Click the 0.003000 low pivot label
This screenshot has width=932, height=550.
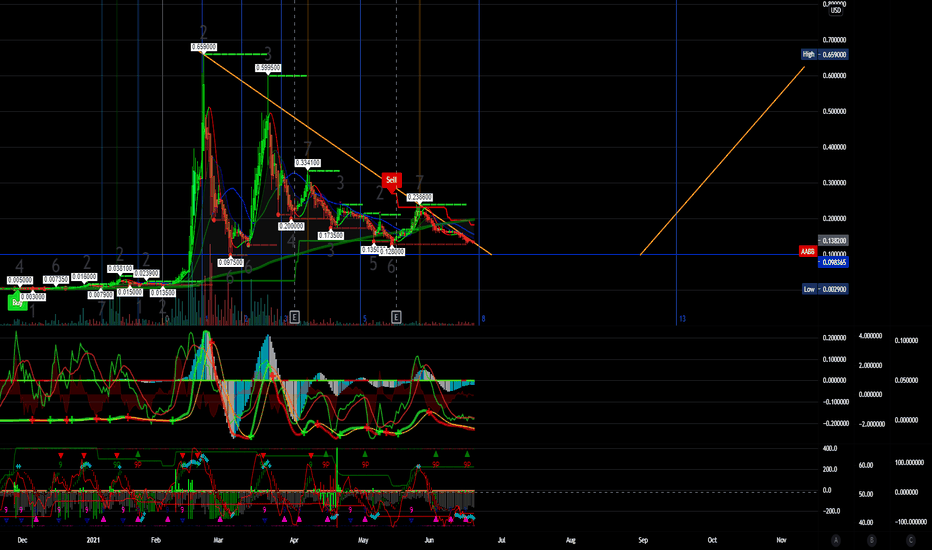(33, 296)
